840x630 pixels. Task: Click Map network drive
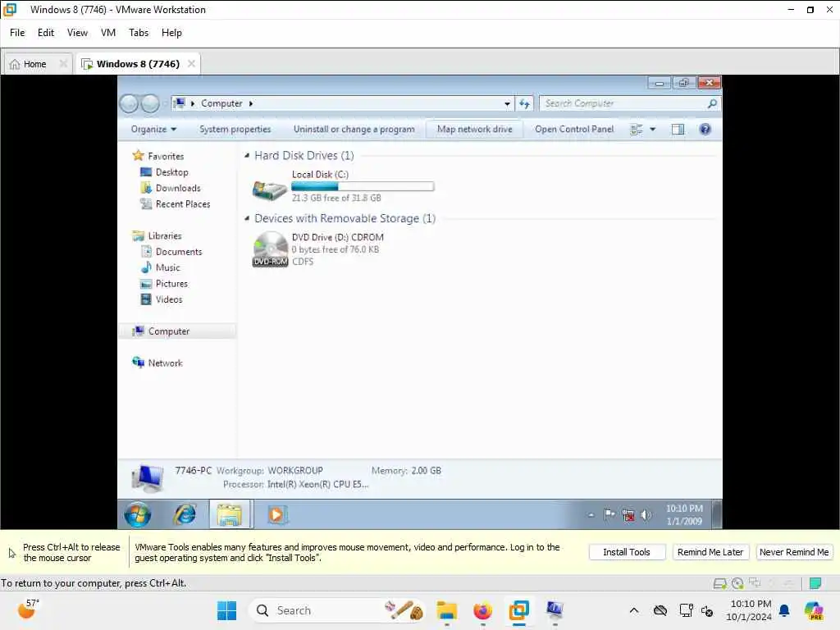(475, 129)
